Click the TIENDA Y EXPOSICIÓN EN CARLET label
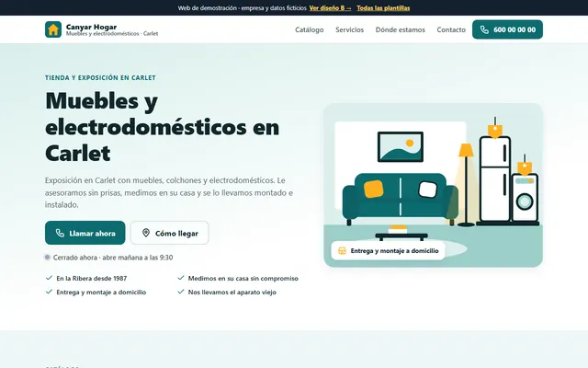Screen dimensions: 588x368 [100, 77]
